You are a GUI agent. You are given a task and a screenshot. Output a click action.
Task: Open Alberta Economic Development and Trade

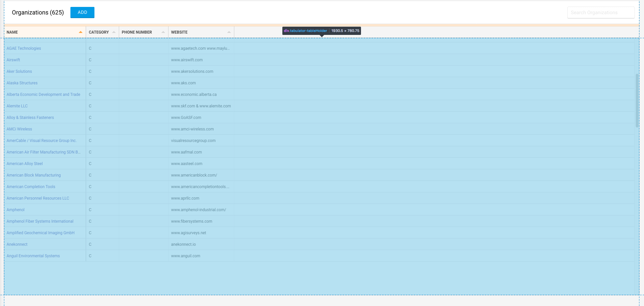[x=43, y=94]
